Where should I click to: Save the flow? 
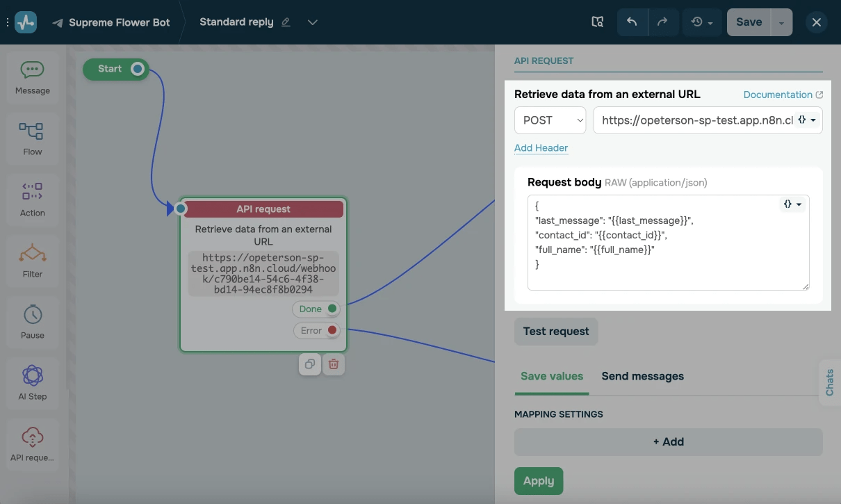pyautogui.click(x=749, y=22)
